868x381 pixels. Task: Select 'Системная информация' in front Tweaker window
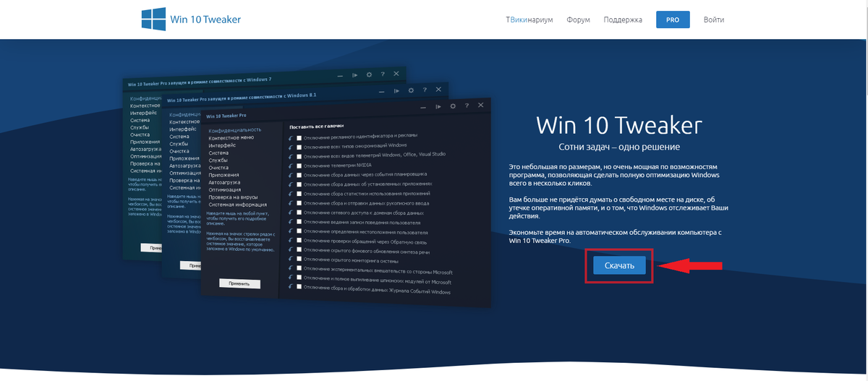tap(237, 205)
